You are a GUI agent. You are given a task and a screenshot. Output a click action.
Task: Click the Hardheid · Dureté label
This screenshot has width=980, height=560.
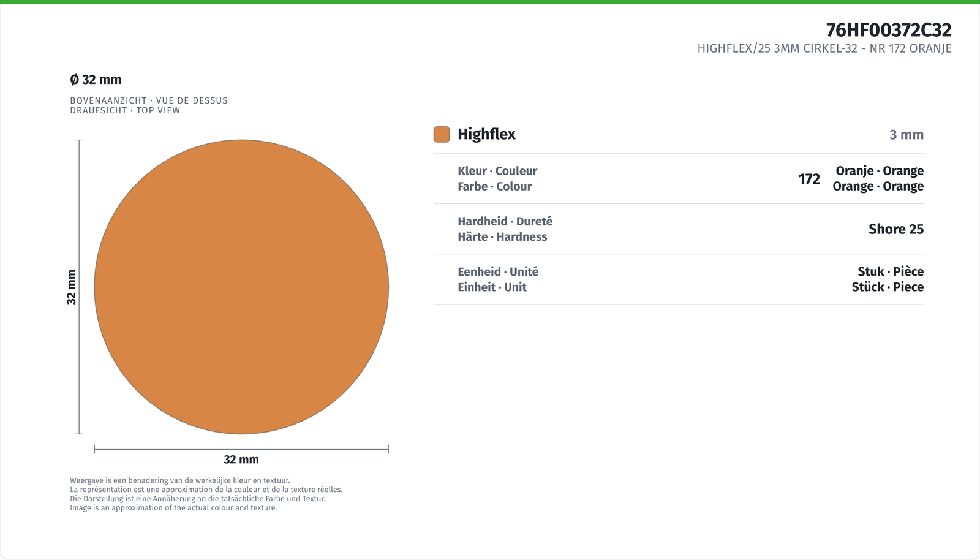[505, 221]
